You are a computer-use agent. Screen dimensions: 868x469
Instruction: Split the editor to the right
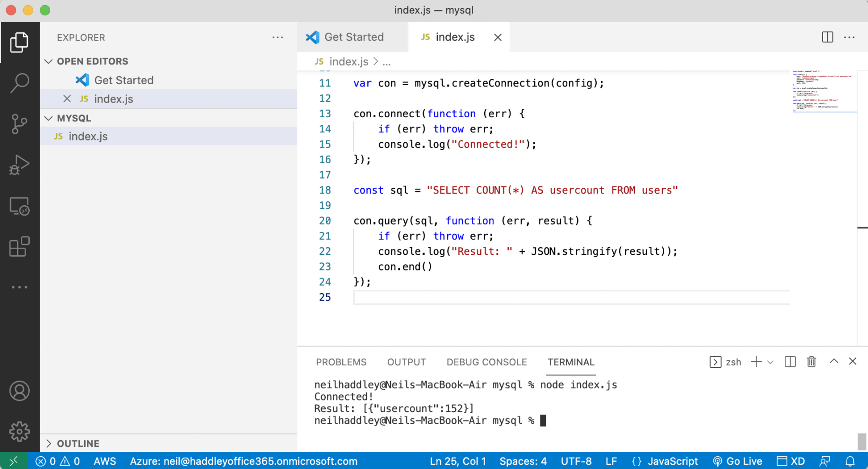(x=827, y=37)
